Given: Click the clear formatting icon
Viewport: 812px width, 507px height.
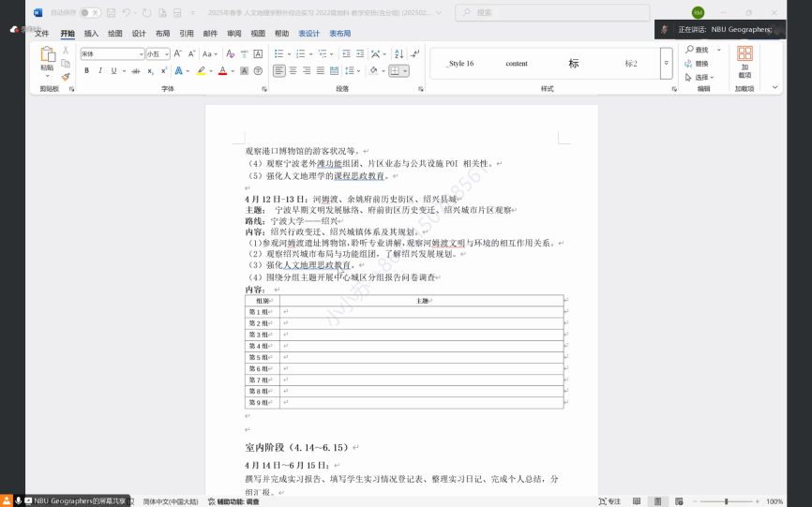Looking at the screenshot, I should tap(231, 53).
